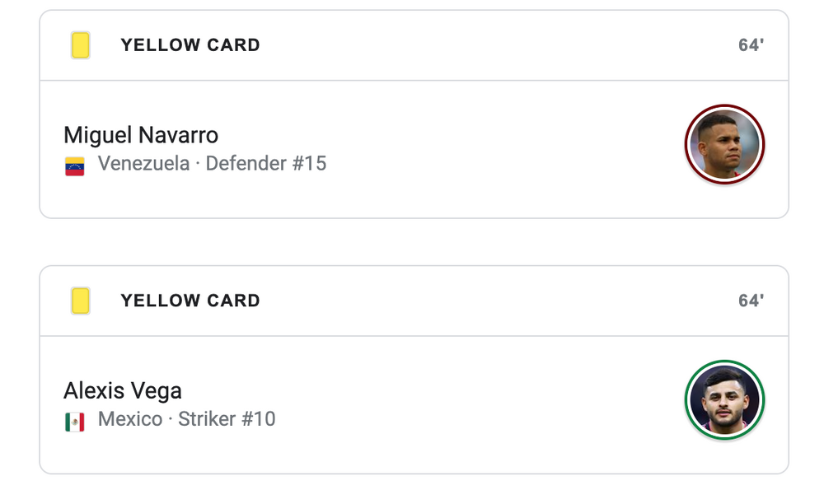The height and width of the screenshot is (504, 824).
Task: Click the 64' timestamp on Navarro's card
Action: point(751,45)
